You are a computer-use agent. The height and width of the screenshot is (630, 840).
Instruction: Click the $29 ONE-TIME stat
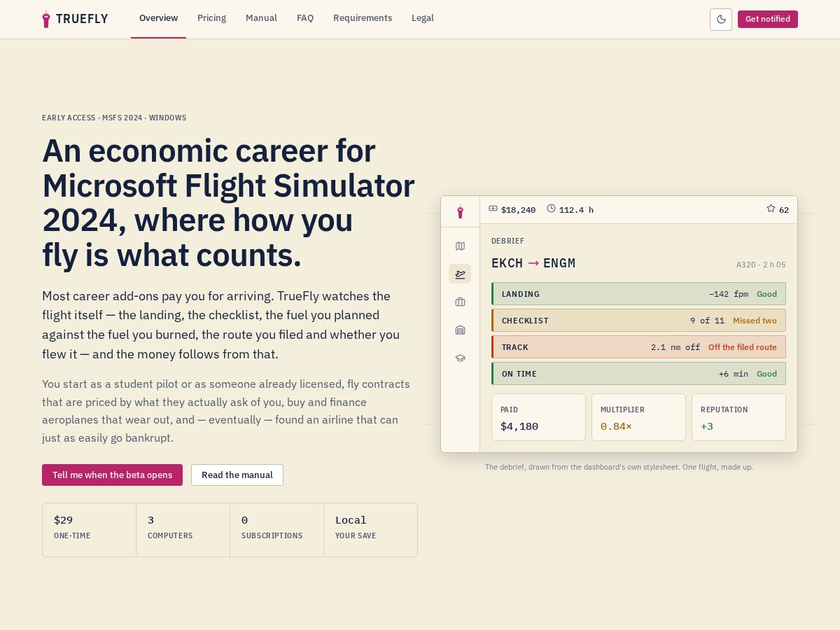tap(89, 530)
